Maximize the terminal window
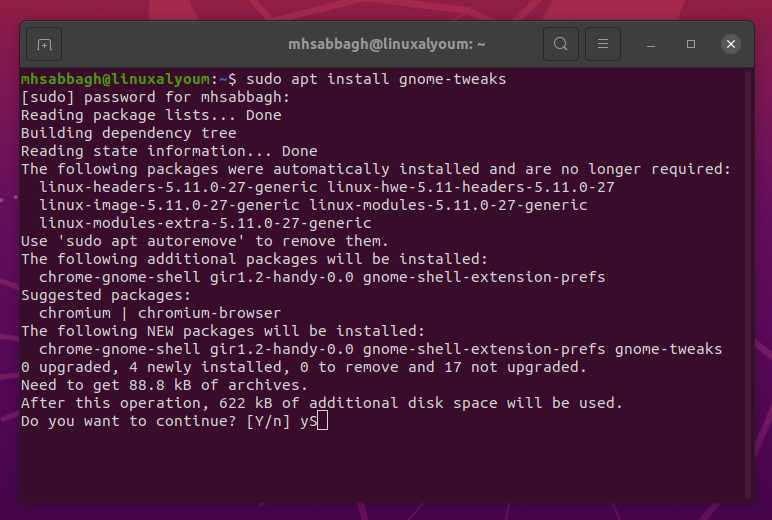 pyautogui.click(x=691, y=44)
